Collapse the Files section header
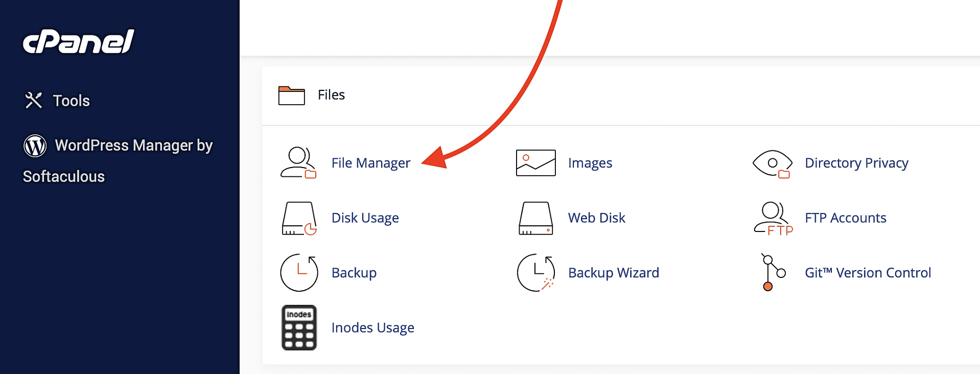This screenshot has height=374, width=980. (x=621, y=95)
